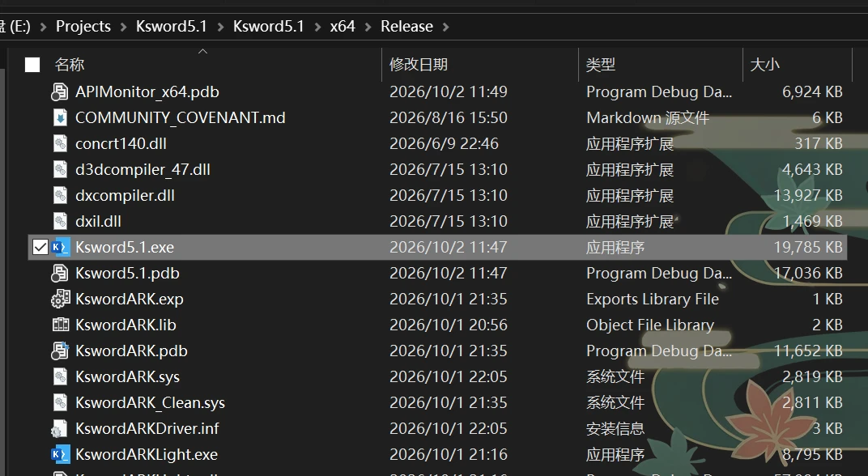Navigate to Projects folder in the address bar
868x476 pixels.
coord(83,27)
